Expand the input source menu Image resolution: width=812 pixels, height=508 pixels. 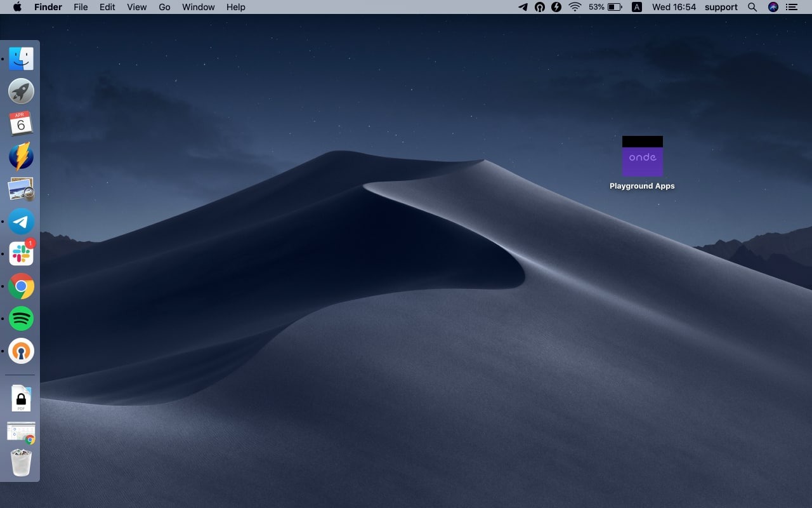tap(637, 7)
